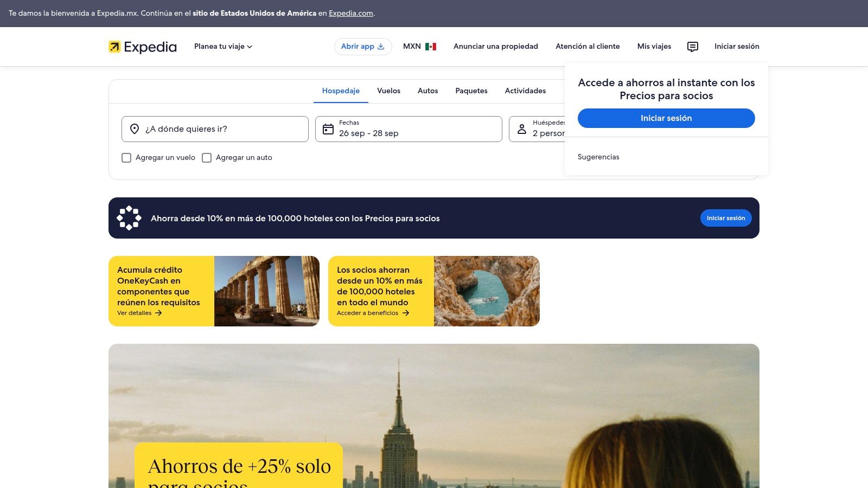Open MXN currency and region selector
The image size is (868, 488).
(x=419, y=47)
